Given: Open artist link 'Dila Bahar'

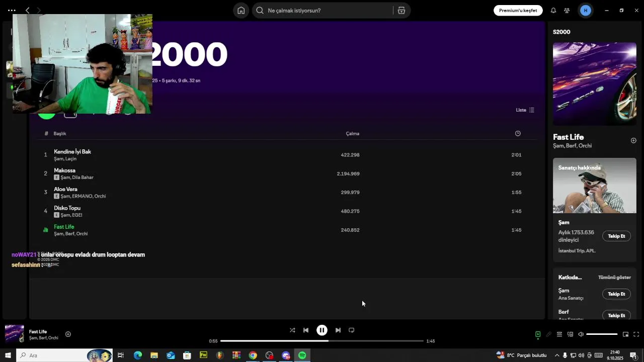Looking at the screenshot, I should tap(83, 177).
